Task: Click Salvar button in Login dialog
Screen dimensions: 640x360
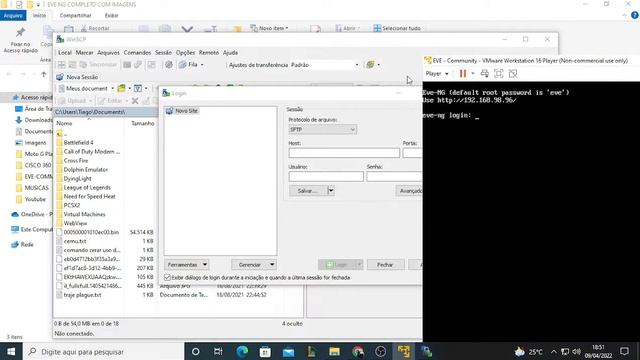Action: click(x=309, y=191)
